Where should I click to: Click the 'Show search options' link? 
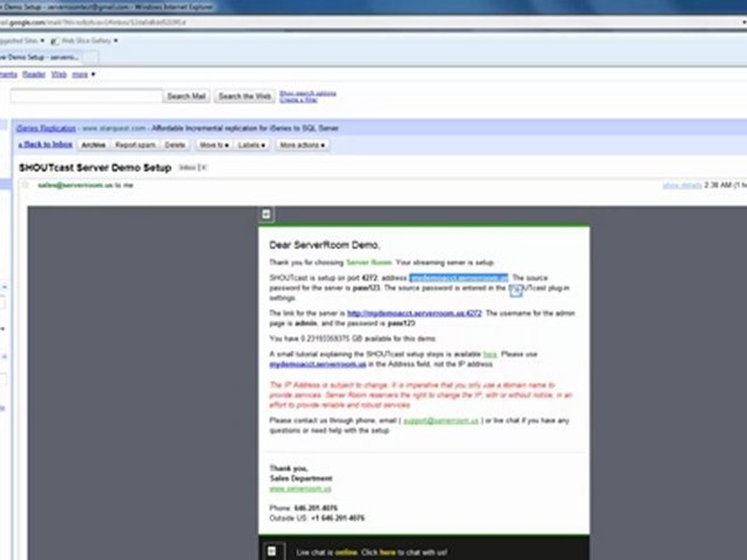(308, 93)
